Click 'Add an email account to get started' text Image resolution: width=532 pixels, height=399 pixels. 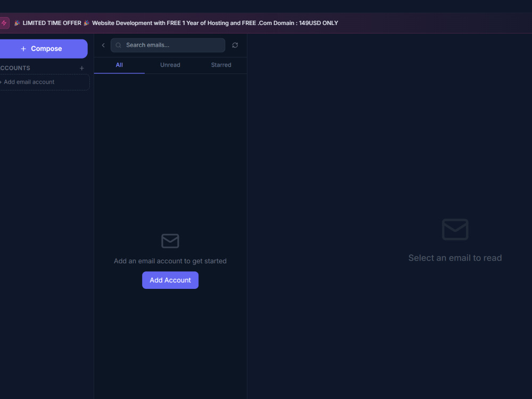170,261
